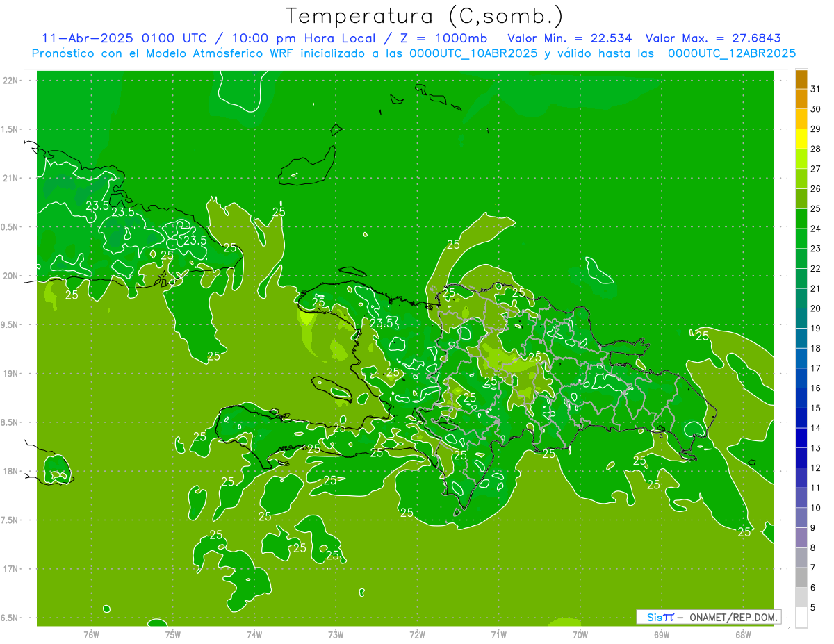Click the "72W" longitude label

(418, 634)
